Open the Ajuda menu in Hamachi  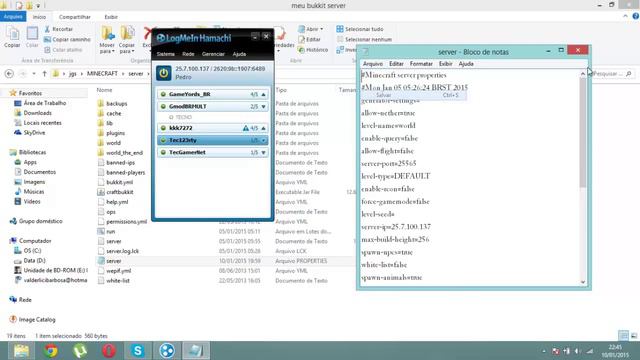(x=239, y=54)
